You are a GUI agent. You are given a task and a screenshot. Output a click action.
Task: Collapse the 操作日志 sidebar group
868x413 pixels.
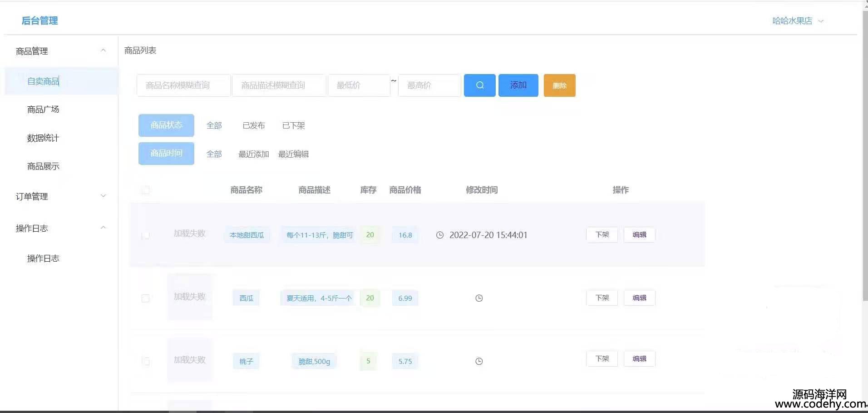tap(103, 228)
